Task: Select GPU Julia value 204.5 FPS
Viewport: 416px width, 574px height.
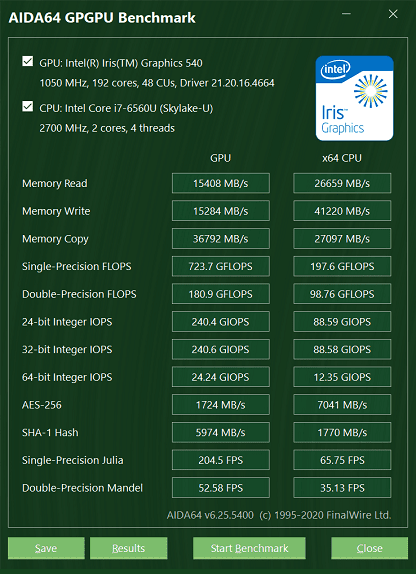Action: click(221, 460)
